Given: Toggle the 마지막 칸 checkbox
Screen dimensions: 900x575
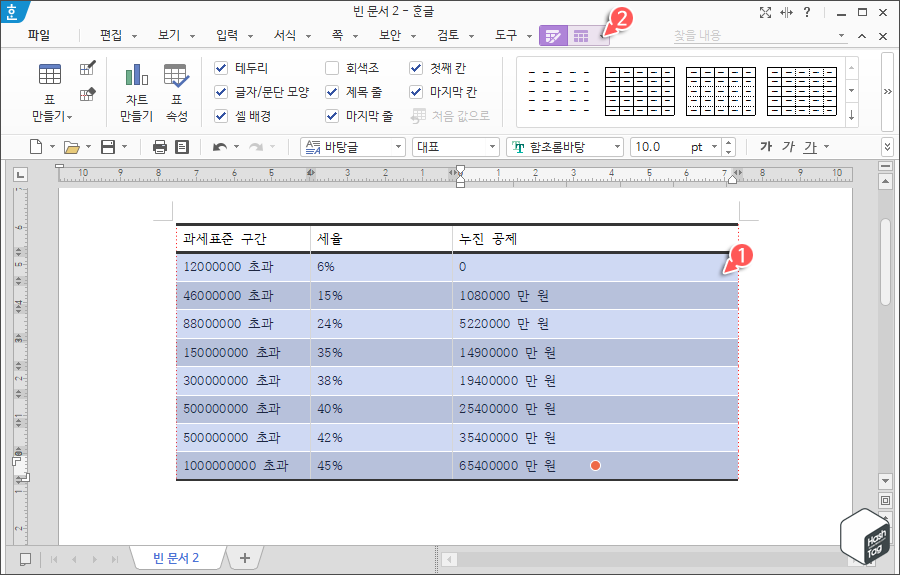Looking at the screenshot, I should point(416,92).
